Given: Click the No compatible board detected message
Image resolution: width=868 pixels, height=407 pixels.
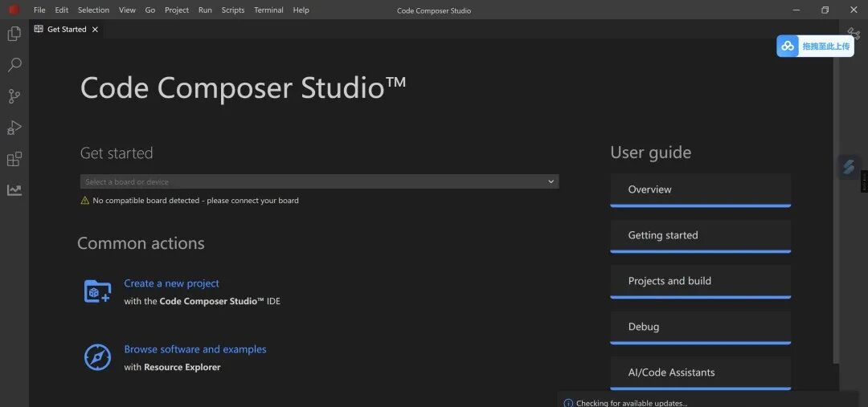Looking at the screenshot, I should (195, 201).
